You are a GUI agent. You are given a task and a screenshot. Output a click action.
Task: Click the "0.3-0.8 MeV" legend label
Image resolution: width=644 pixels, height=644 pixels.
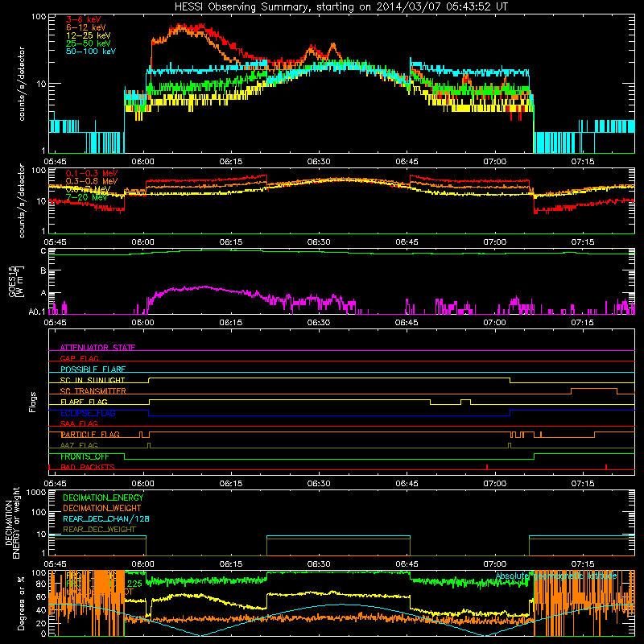pyautogui.click(x=91, y=181)
